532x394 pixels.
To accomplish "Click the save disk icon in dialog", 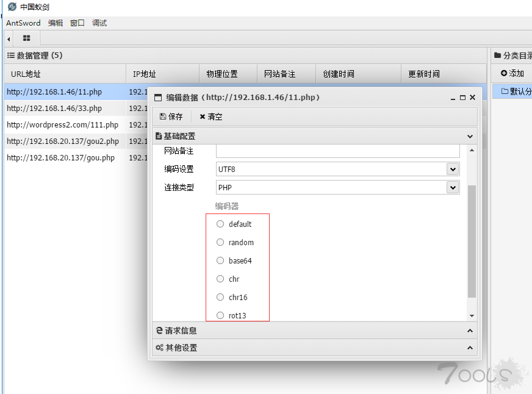I will [162, 116].
